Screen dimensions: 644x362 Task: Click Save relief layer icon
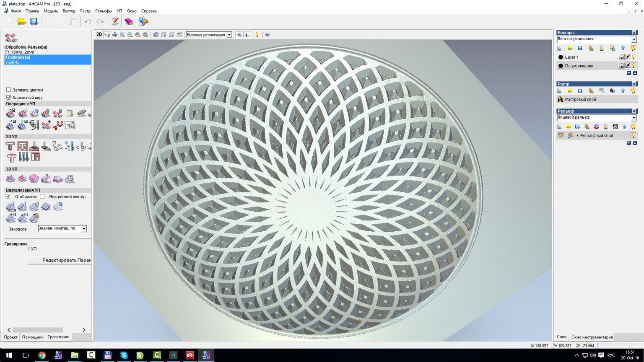(577, 127)
